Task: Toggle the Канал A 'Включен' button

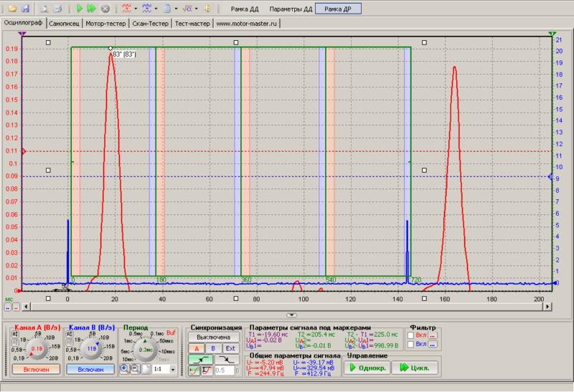Action: (x=35, y=369)
